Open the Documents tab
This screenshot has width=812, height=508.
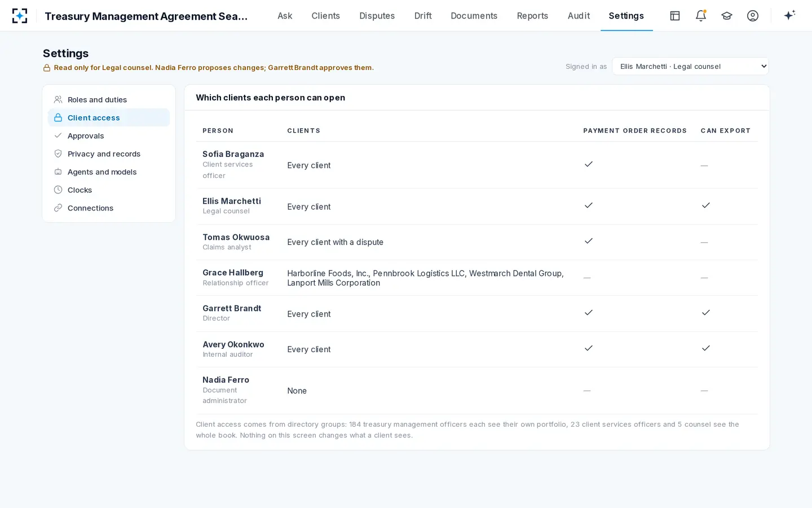474,16
